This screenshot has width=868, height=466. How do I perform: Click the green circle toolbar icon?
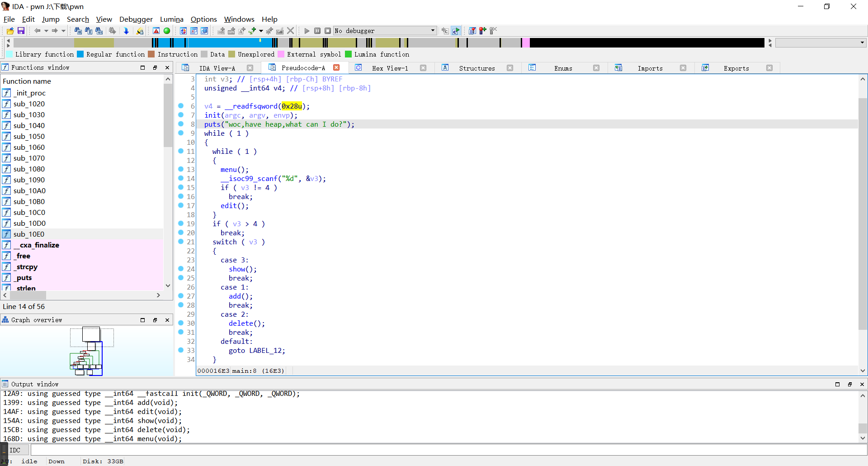(x=167, y=31)
